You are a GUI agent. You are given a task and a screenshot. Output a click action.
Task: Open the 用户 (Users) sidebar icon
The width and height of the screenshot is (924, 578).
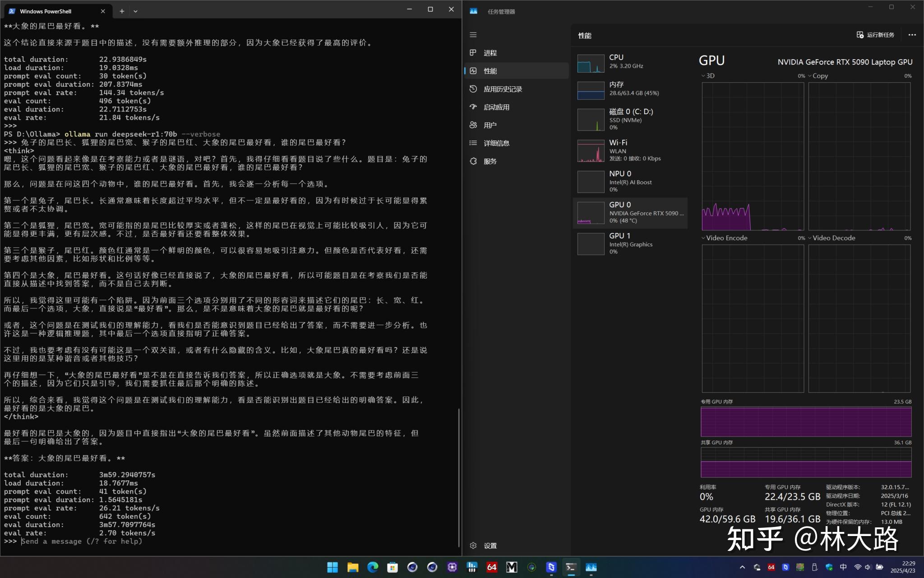[473, 125]
